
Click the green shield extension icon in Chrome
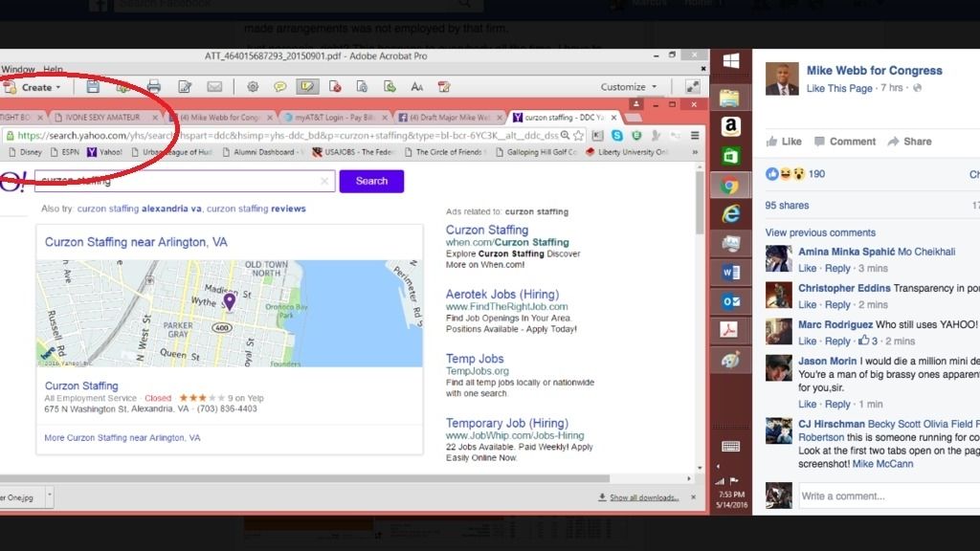[636, 135]
